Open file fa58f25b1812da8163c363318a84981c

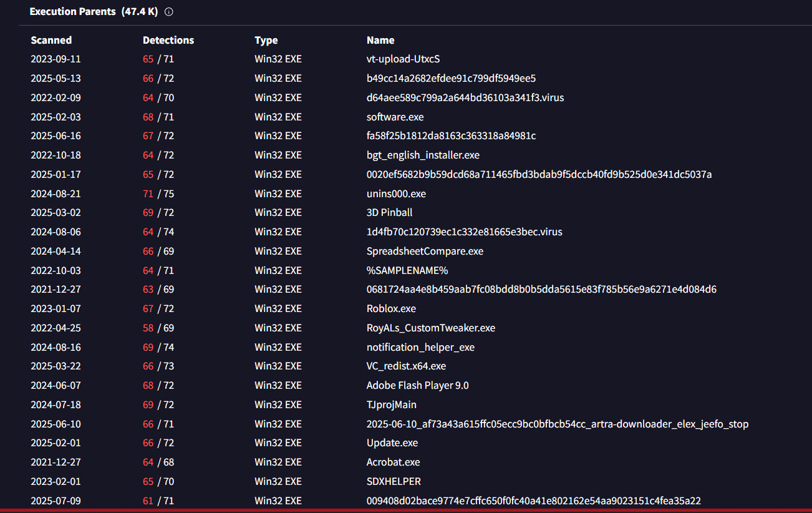[x=451, y=136]
